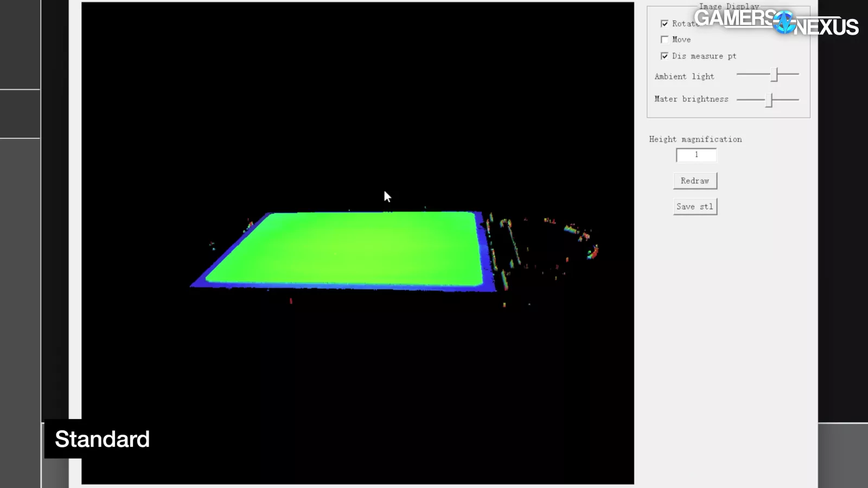This screenshot has height=488, width=868.
Task: Focus the Height magnification input field
Action: pos(696,155)
